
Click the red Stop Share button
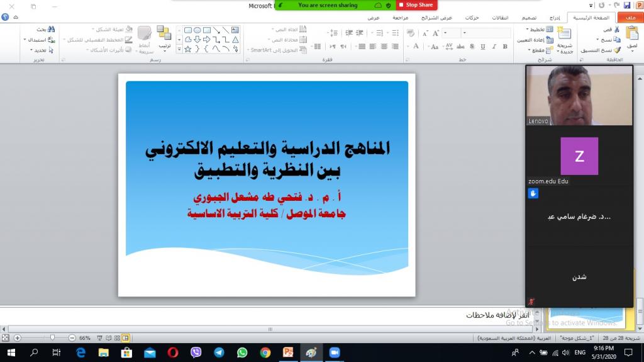[416, 5]
